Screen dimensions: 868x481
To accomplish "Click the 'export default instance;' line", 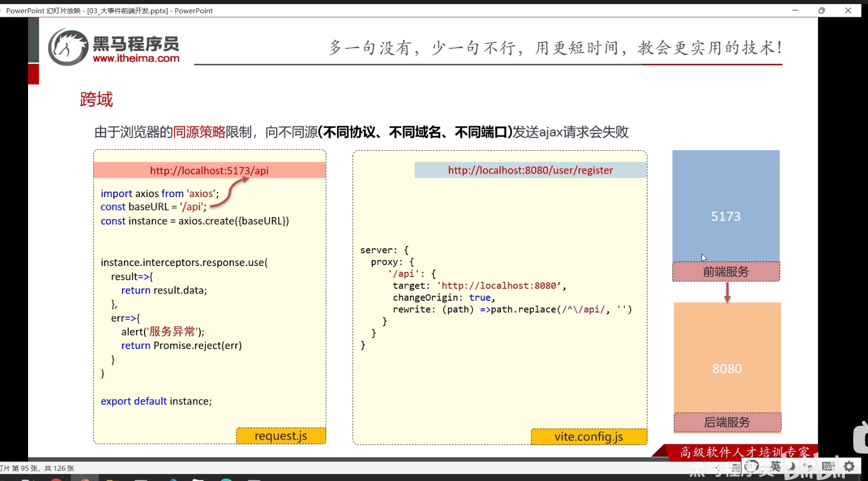I will 156,401.
